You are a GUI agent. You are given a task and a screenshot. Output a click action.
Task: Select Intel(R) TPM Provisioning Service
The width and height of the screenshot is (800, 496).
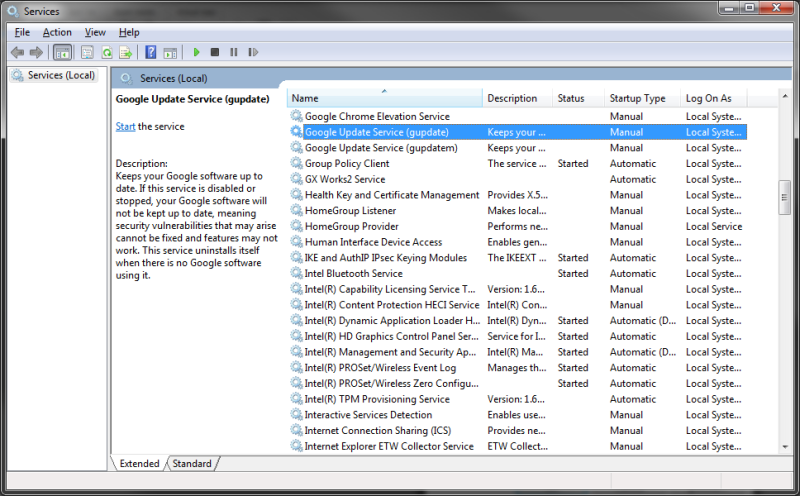click(x=517, y=399)
